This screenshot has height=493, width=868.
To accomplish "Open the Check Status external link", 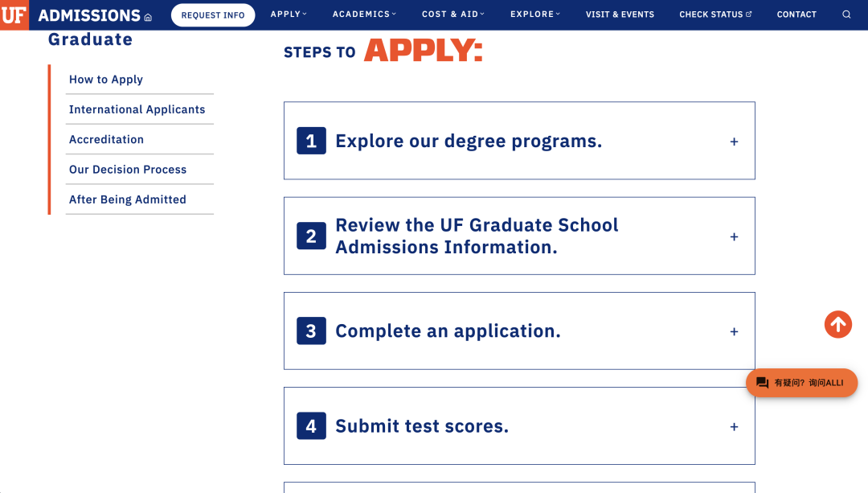I will pyautogui.click(x=715, y=14).
